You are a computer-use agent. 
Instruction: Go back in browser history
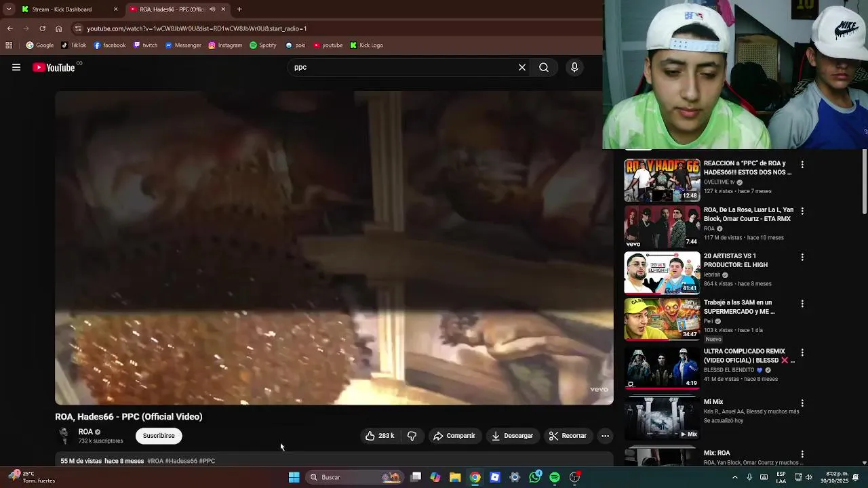pyautogui.click(x=9, y=28)
